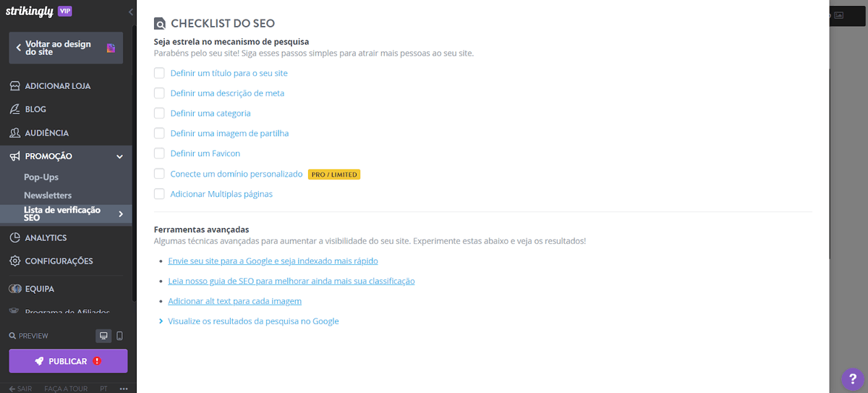Open the three-dots more menu
Image resolution: width=868 pixels, height=393 pixels.
(124, 389)
